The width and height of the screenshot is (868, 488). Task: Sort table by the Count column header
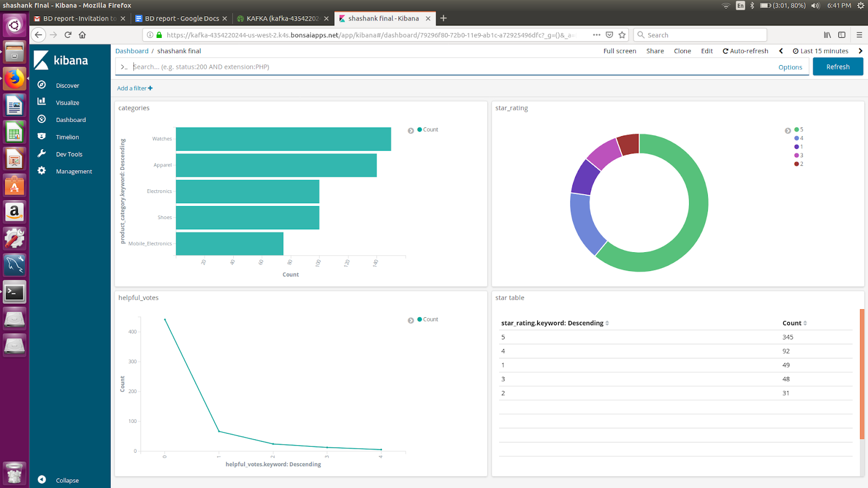794,323
